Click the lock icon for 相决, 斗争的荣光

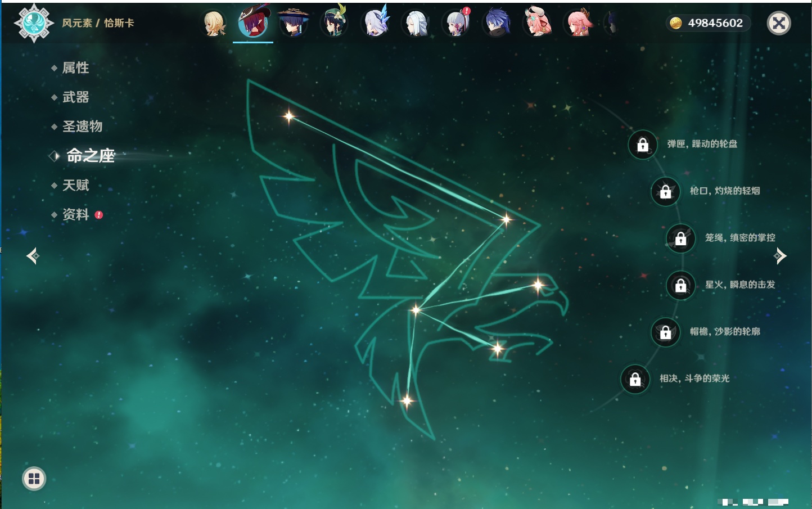coord(635,379)
